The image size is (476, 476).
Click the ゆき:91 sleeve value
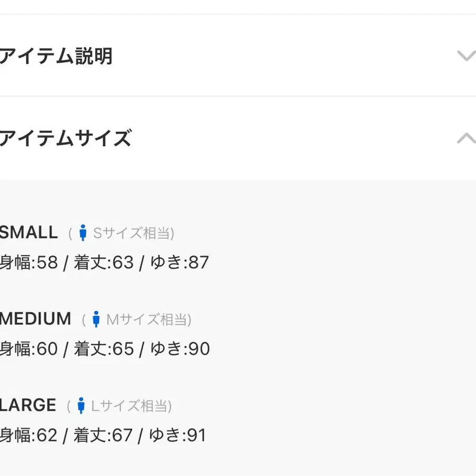(178, 435)
